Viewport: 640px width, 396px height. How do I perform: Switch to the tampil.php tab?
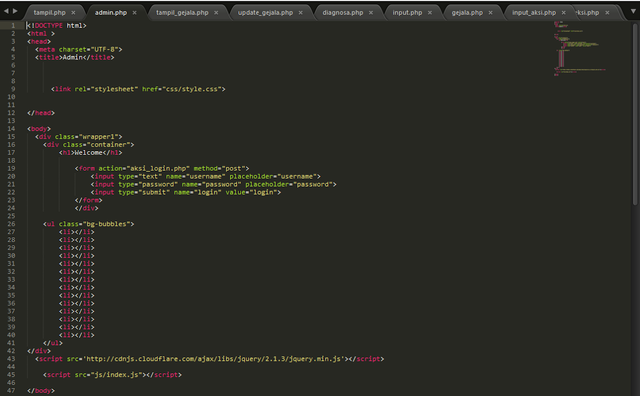coord(49,13)
